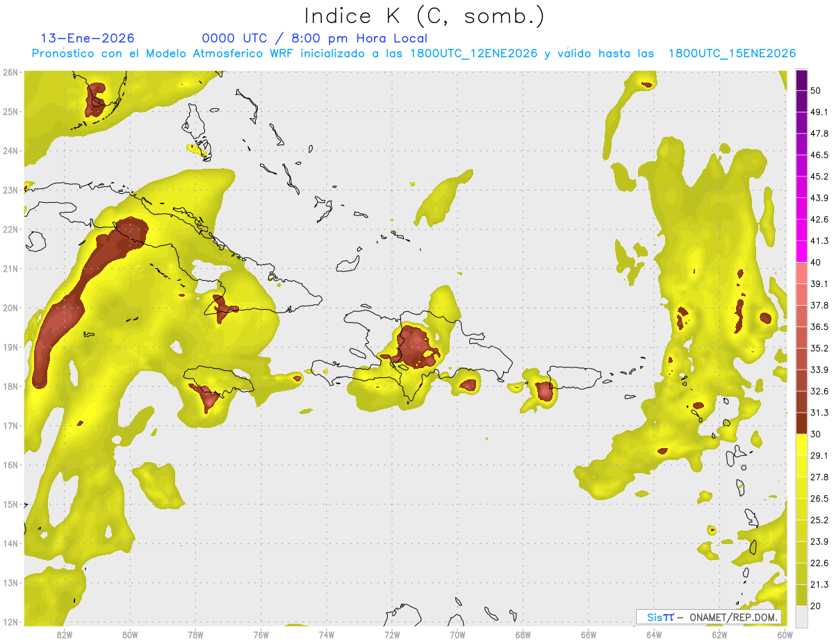Click the colorbar value "40"
Viewport: 834px width, 644px height.
click(x=816, y=263)
